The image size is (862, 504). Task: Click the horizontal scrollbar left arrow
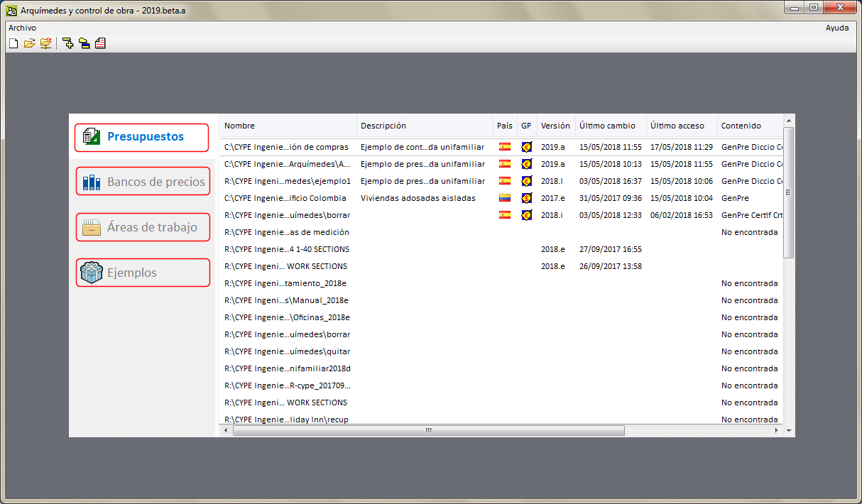point(226,430)
